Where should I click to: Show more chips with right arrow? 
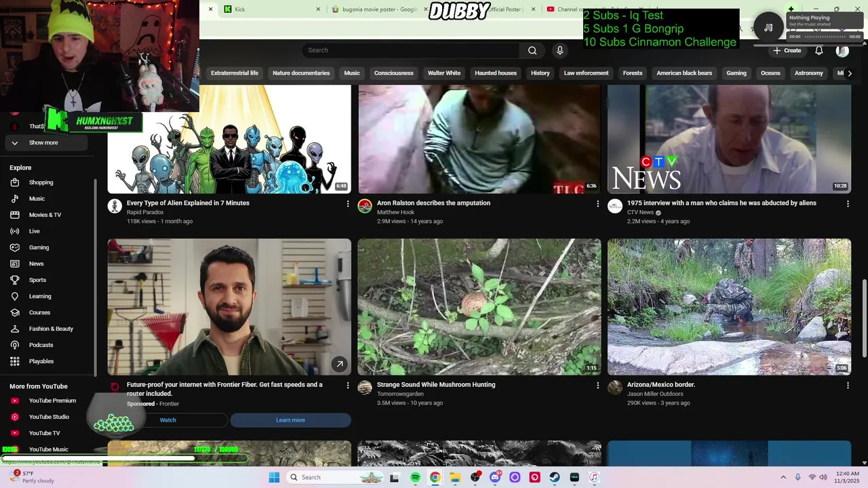[850, 73]
